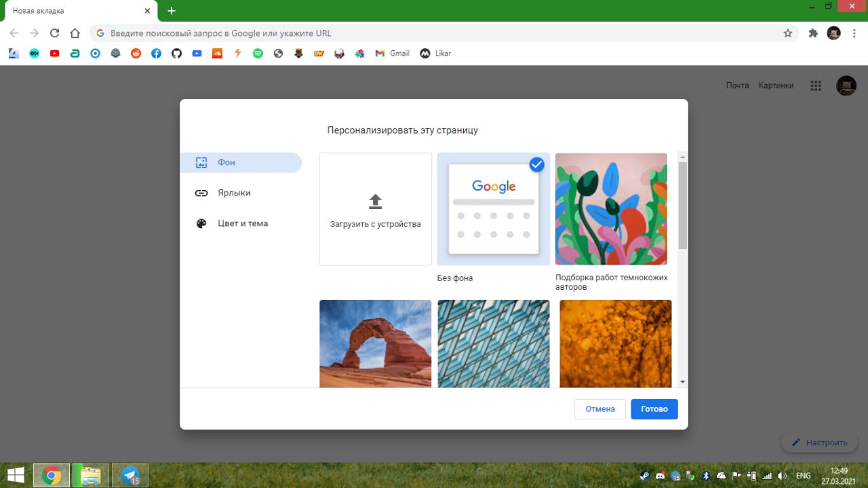Select the Без фона background option
This screenshot has width=868, height=488.
pyautogui.click(x=494, y=209)
